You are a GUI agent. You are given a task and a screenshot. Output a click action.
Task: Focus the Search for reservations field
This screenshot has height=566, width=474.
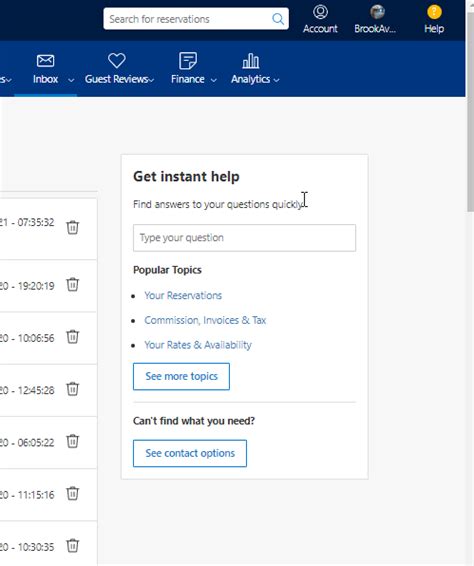196,19
